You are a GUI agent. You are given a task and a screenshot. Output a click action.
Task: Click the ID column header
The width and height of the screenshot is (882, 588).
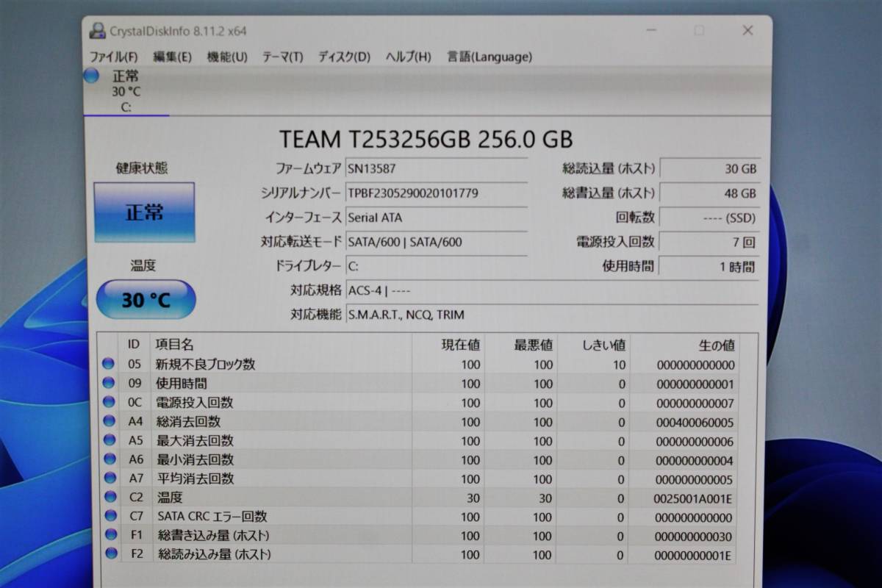pyautogui.click(x=135, y=344)
